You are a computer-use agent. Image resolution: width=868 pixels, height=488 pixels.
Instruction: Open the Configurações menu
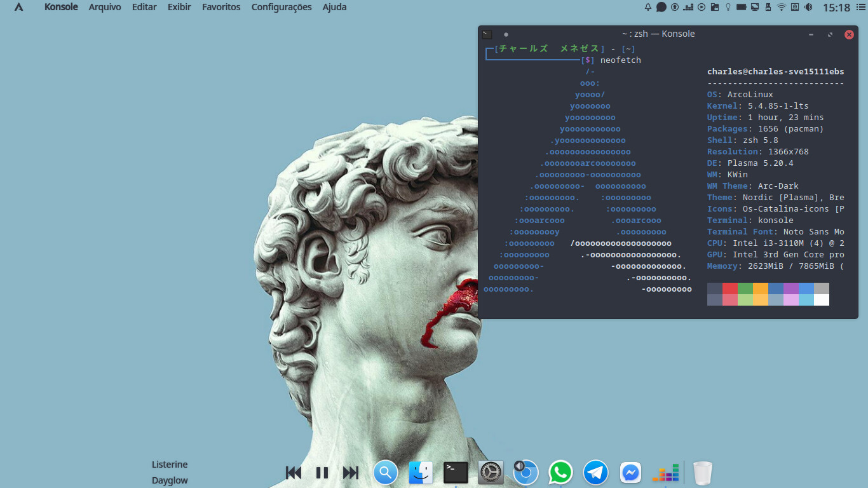pos(281,7)
